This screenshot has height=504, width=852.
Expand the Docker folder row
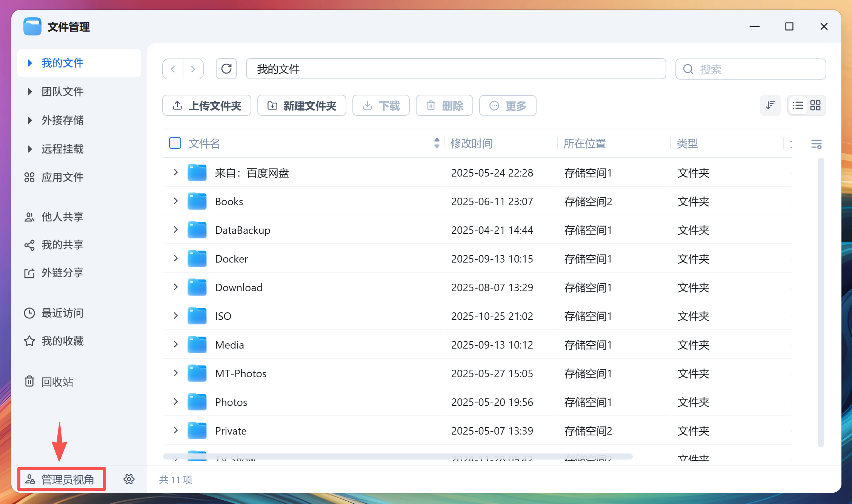pyautogui.click(x=175, y=258)
